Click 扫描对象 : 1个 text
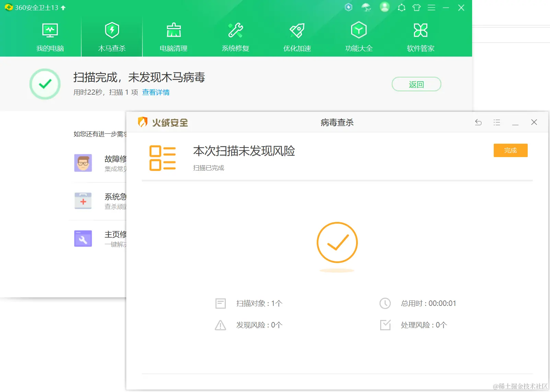The image size is (550, 392). click(259, 304)
